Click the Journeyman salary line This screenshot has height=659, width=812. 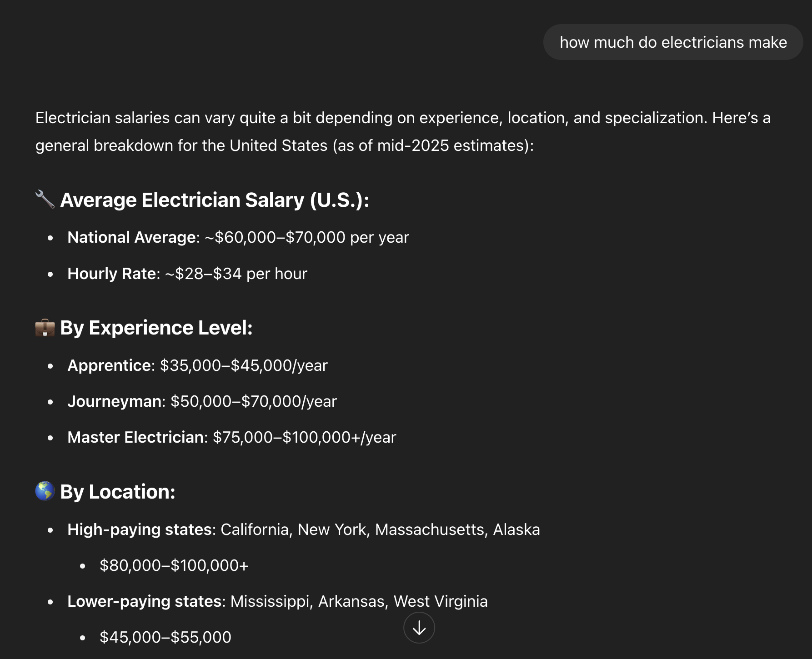[202, 401]
